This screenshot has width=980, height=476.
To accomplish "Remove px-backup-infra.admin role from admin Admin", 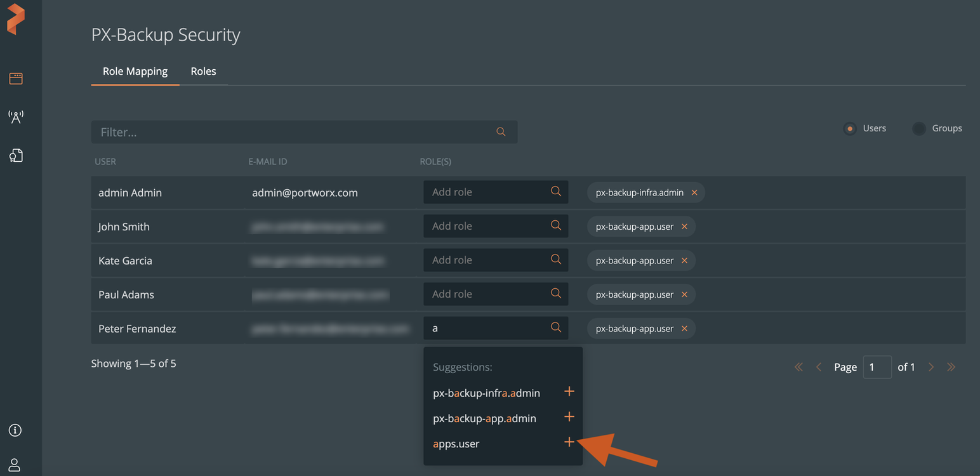I will (x=694, y=192).
